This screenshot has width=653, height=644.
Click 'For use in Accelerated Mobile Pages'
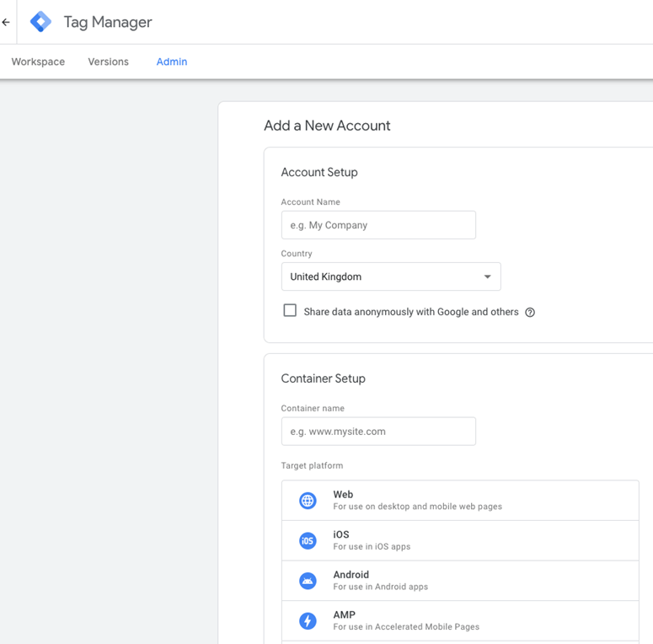(406, 627)
